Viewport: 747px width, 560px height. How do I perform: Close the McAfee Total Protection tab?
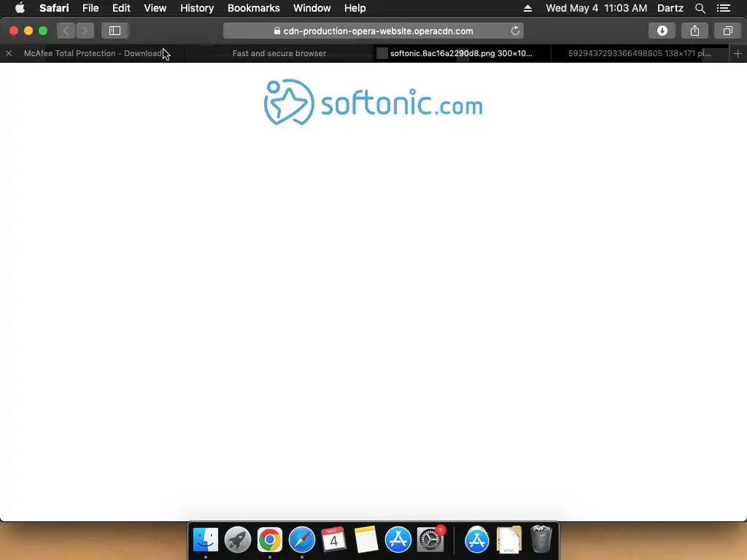pyautogui.click(x=9, y=53)
